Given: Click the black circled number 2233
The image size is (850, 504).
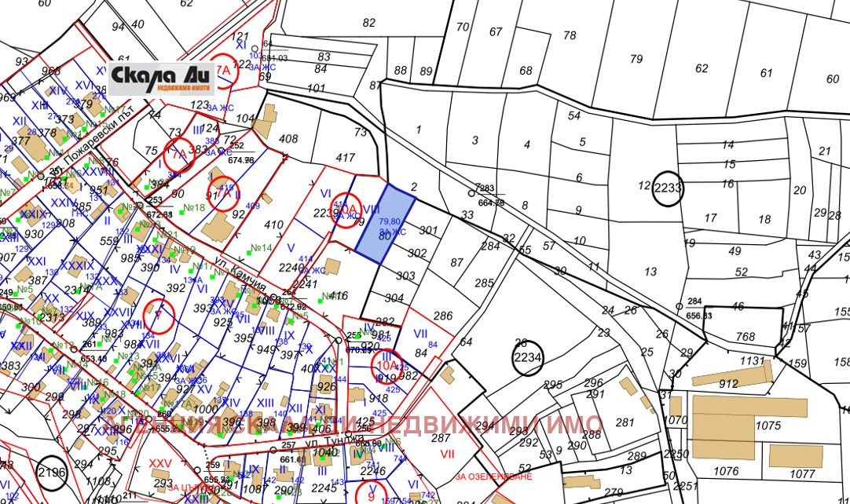Looking at the screenshot, I should [667, 189].
